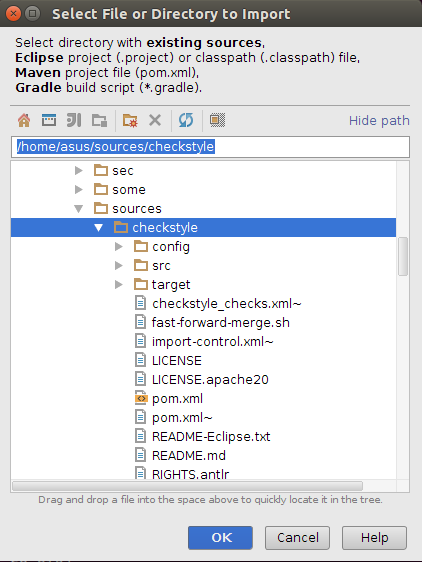Expand the src folder arrow
The width and height of the screenshot is (422, 562).
[119, 266]
